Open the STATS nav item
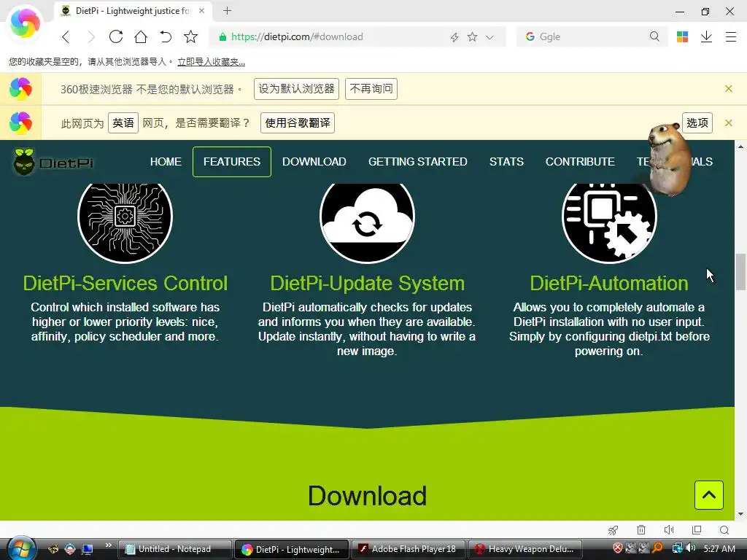 [x=506, y=162]
